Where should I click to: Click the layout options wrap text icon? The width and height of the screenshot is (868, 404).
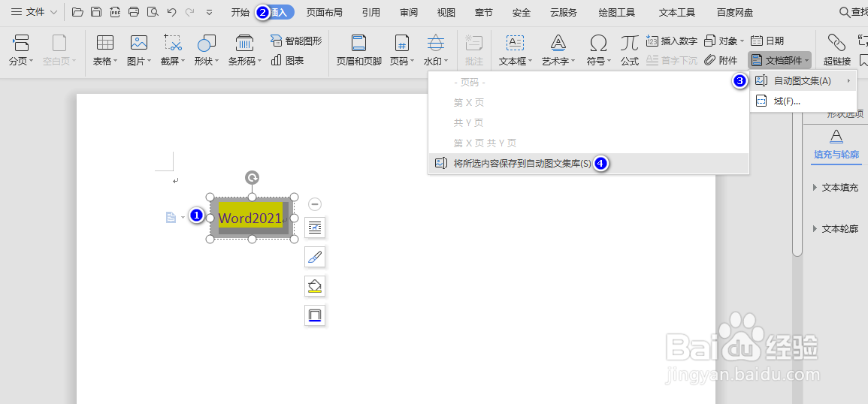315,227
